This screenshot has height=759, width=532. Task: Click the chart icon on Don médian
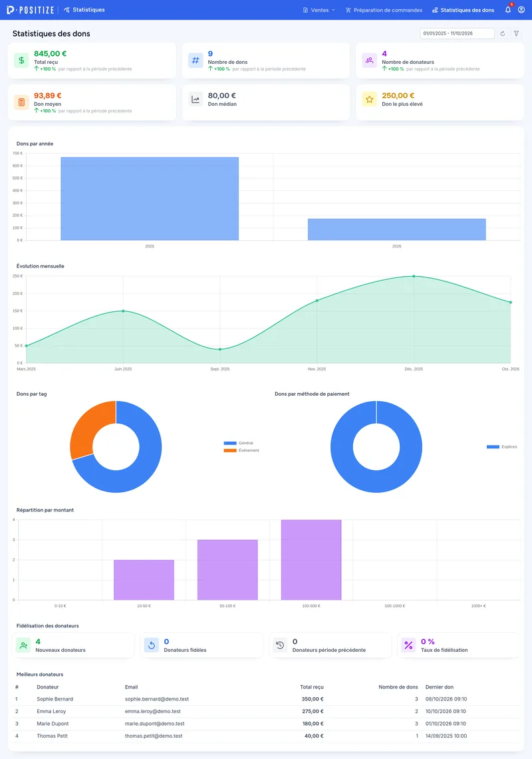click(196, 99)
